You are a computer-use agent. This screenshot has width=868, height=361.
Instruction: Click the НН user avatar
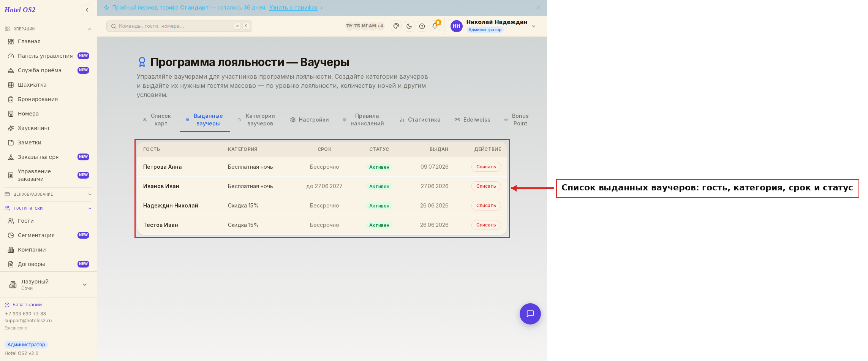pos(457,26)
